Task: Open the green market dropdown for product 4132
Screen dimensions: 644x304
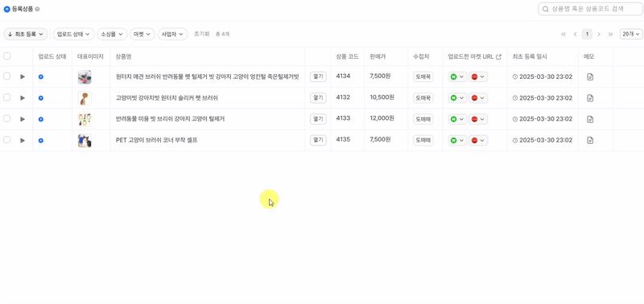Action: (x=457, y=98)
